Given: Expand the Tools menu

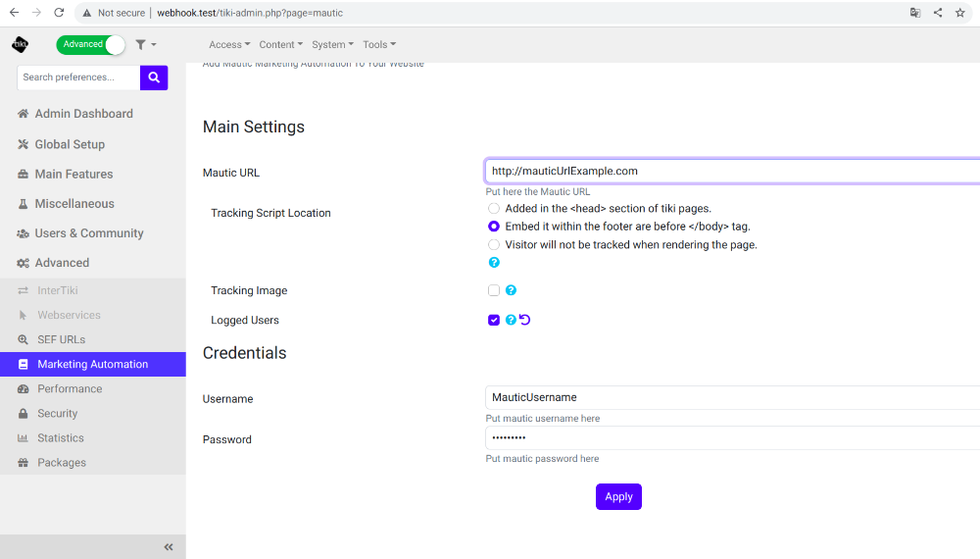Looking at the screenshot, I should click(x=379, y=44).
